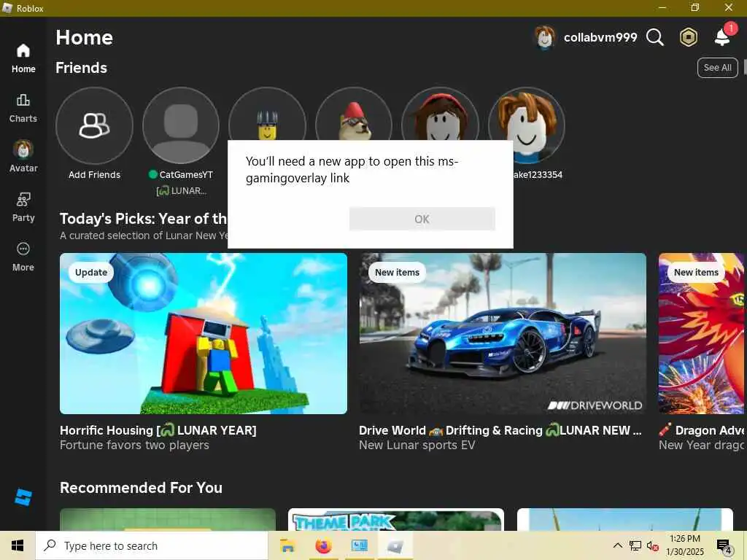Open the collabvm999 profile avatar

[544, 37]
